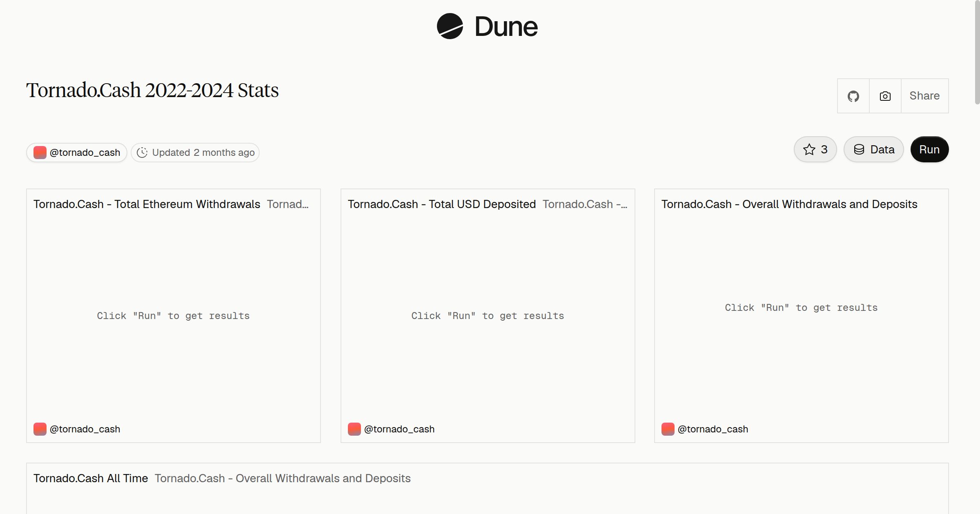Click the avatar in the Ethereum Withdrawals card footer

tap(40, 429)
